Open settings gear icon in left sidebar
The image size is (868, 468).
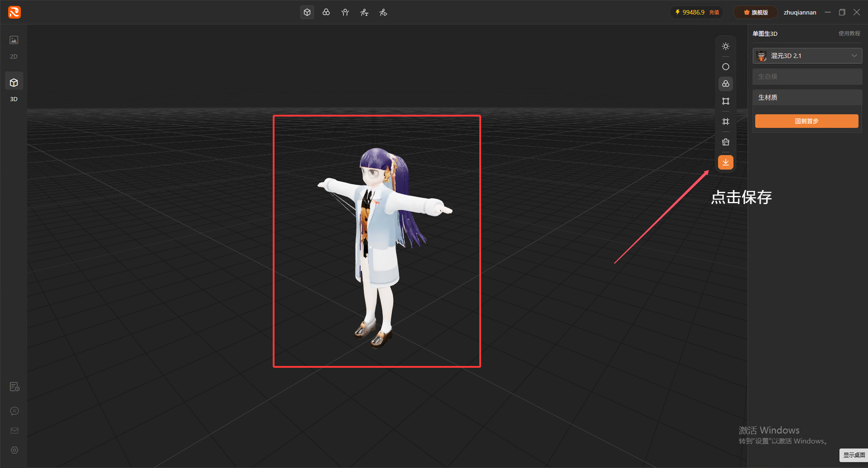14,450
